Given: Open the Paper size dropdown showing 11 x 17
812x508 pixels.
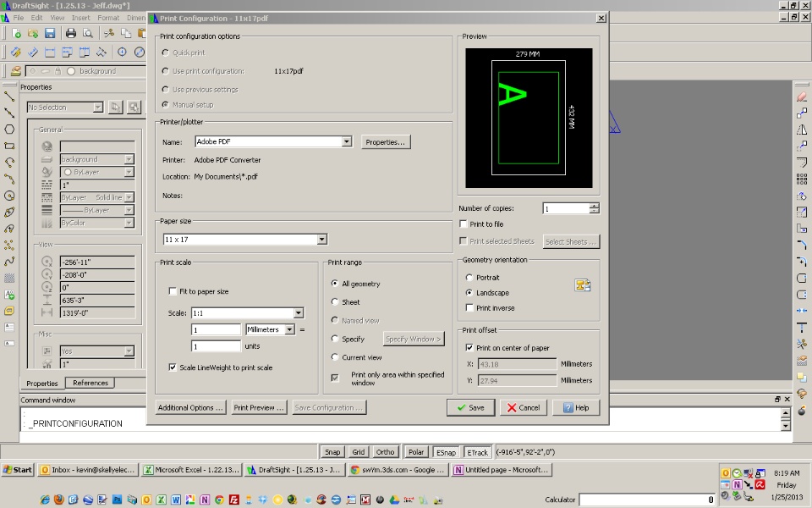Looking at the screenshot, I should [x=245, y=240].
